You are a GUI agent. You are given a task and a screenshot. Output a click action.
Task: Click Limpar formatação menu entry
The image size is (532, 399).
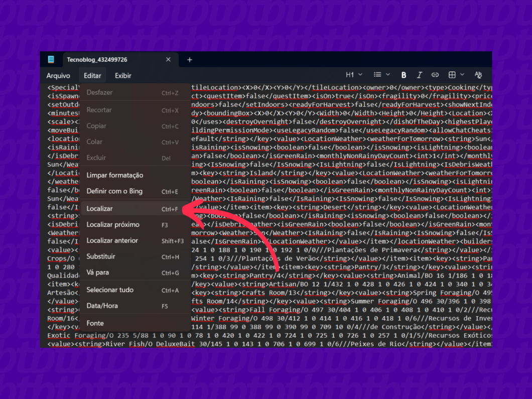[114, 175]
